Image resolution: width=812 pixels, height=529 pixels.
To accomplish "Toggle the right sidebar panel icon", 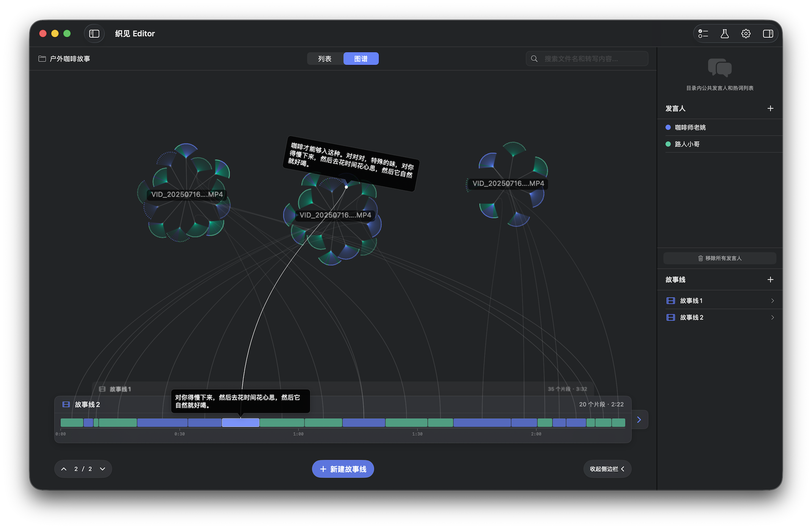I will pos(768,33).
